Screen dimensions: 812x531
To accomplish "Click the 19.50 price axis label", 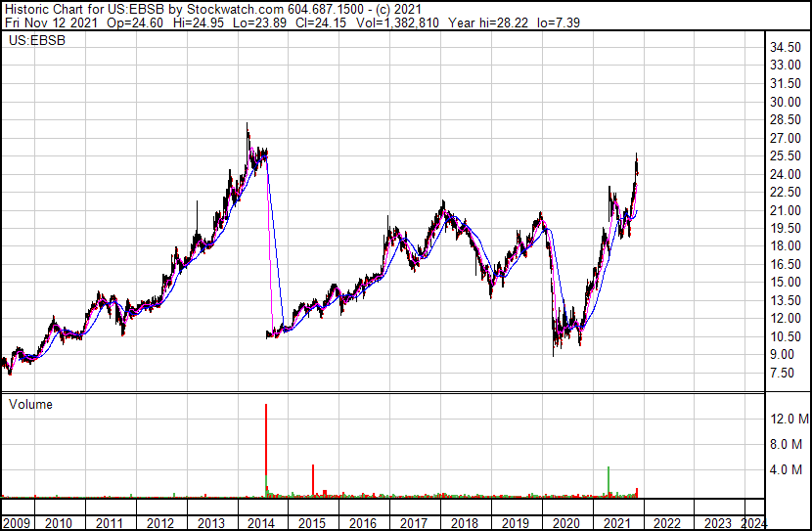I will (786, 228).
